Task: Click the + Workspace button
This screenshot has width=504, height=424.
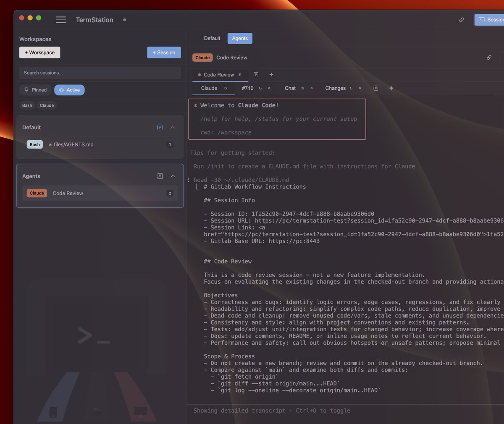Action: pyautogui.click(x=40, y=52)
